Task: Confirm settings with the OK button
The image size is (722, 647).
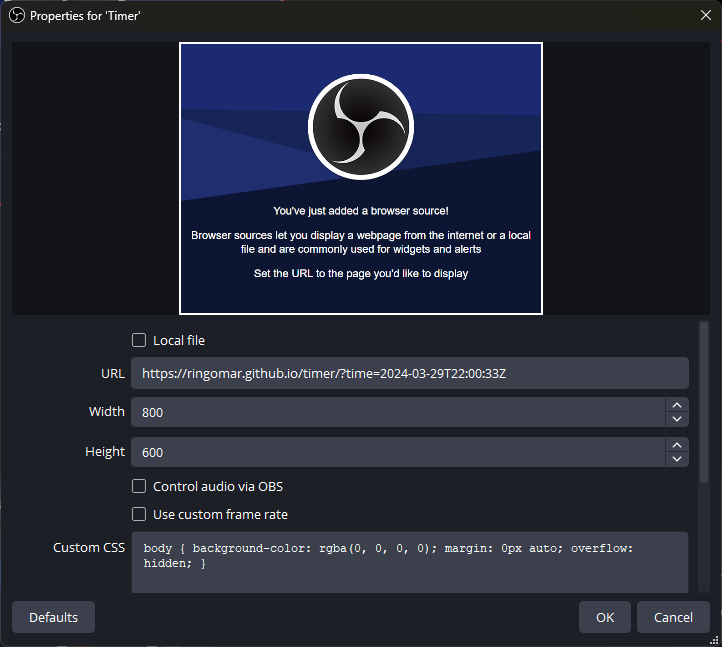Action: coord(605,617)
